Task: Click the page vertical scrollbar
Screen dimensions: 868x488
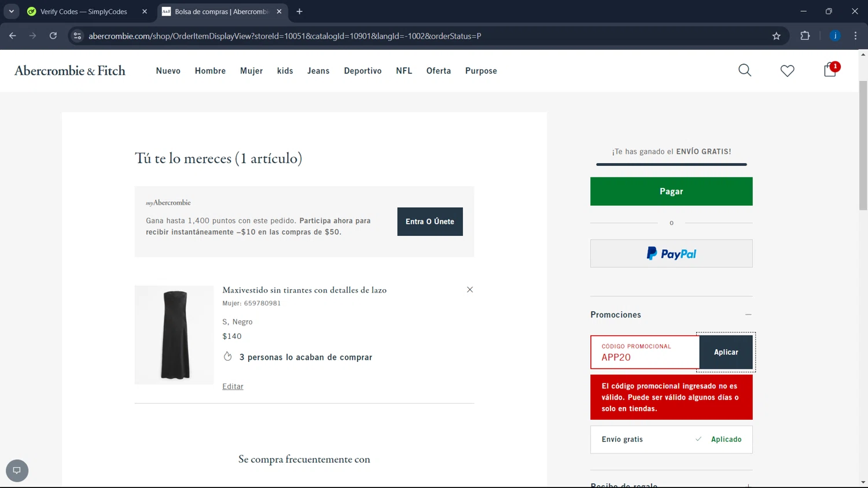Action: coord(863,145)
